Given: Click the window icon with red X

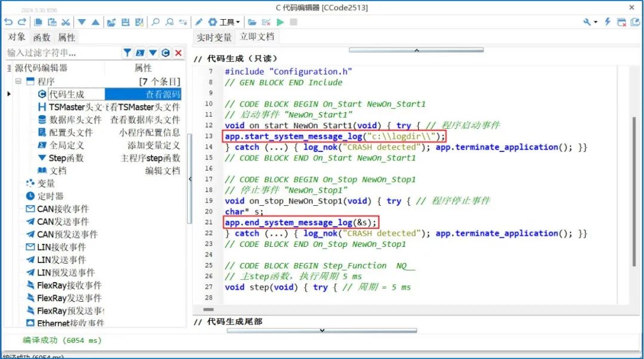Looking at the screenshot, I should [x=622, y=22].
